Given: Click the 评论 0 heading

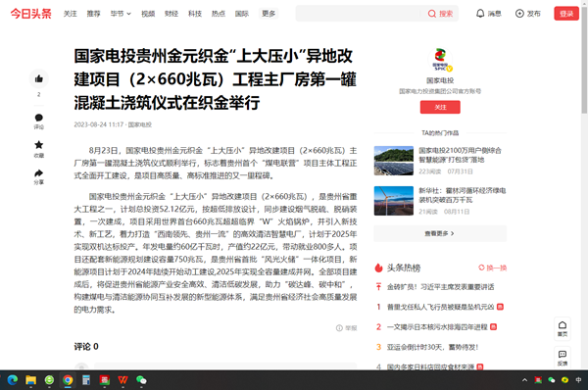Looking at the screenshot, I should (x=86, y=347).
